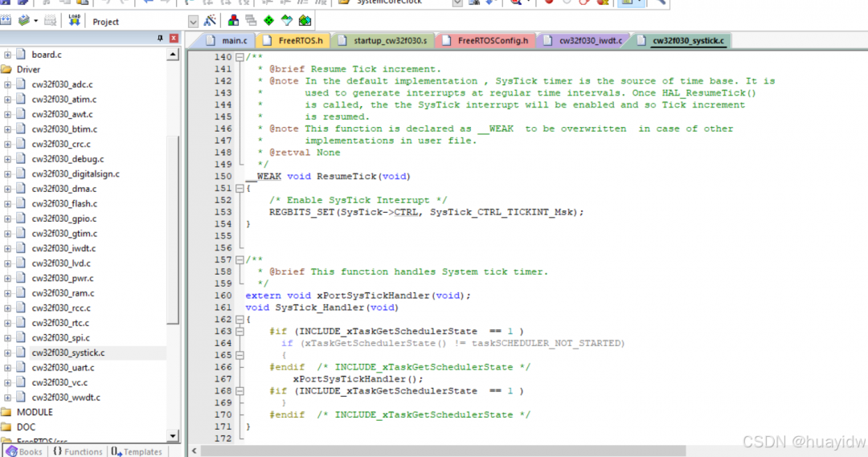Open Options for Target magic wand
This screenshot has height=457, width=868.
point(210,21)
